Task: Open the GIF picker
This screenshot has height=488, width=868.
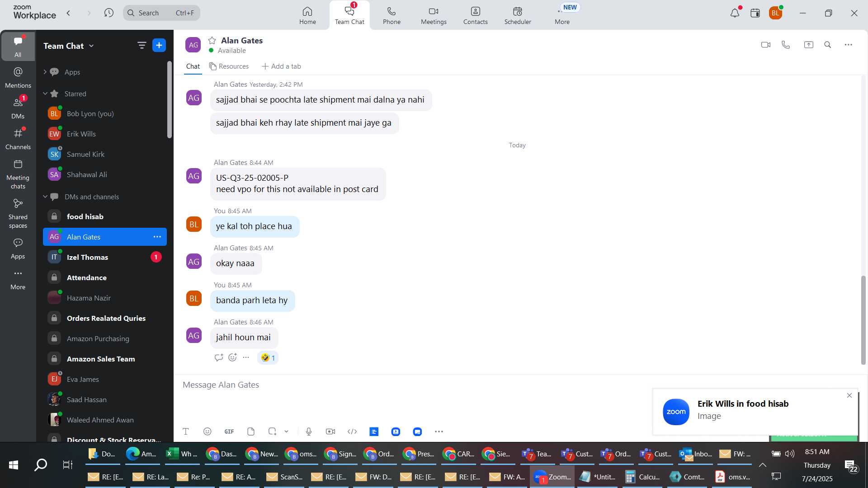Action: coord(229,432)
